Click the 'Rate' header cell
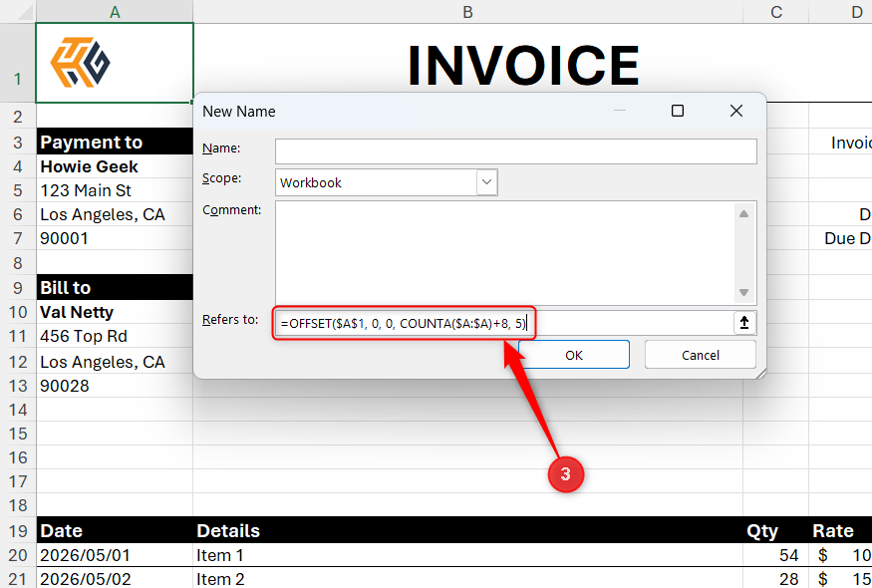The image size is (872, 588). (x=840, y=531)
